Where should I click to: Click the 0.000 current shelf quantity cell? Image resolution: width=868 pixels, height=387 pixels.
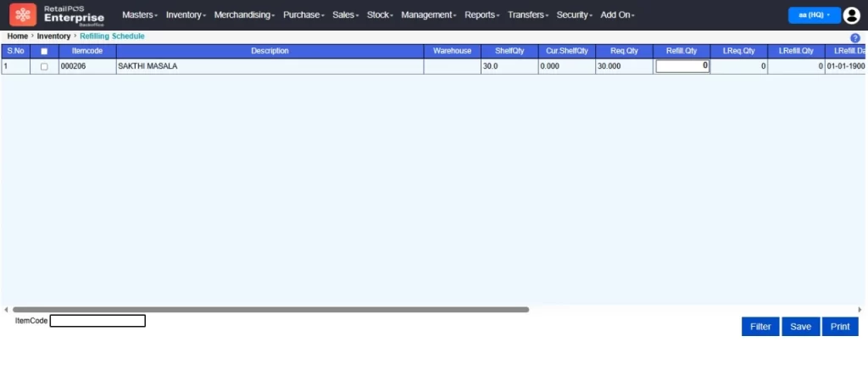click(x=566, y=66)
